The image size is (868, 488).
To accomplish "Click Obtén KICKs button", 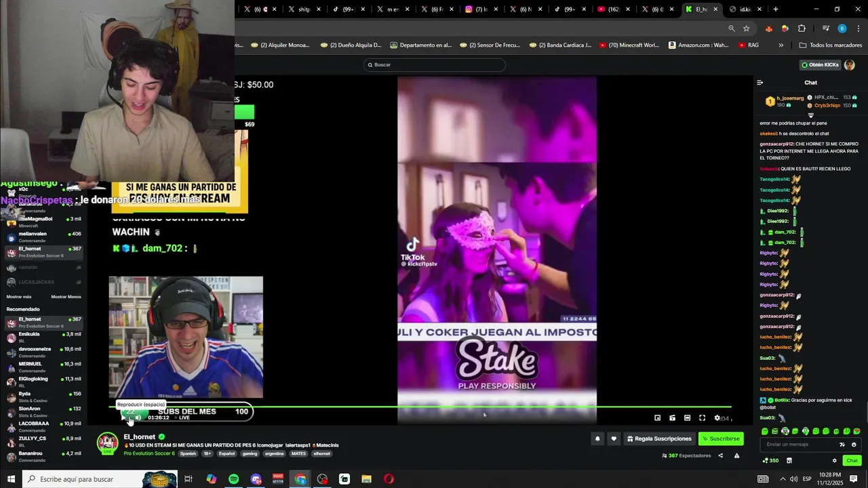I will pos(820,65).
